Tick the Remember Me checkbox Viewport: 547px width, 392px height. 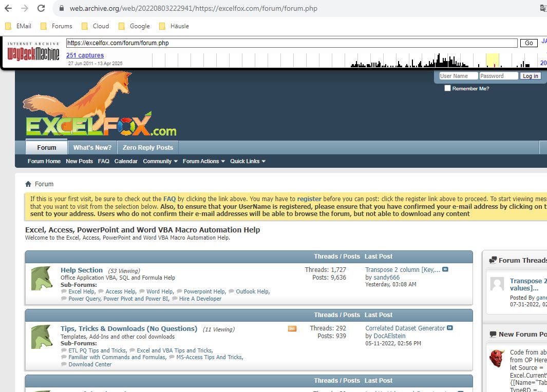(x=447, y=88)
